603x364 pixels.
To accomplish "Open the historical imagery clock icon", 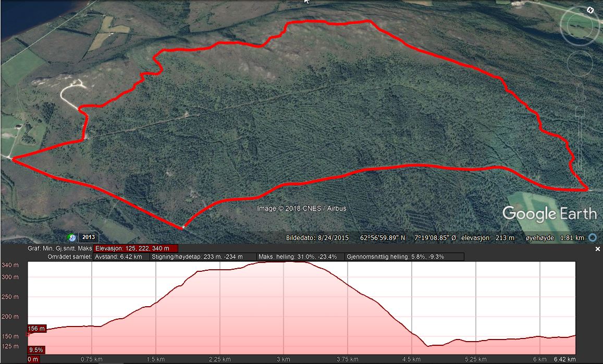I will [x=71, y=237].
